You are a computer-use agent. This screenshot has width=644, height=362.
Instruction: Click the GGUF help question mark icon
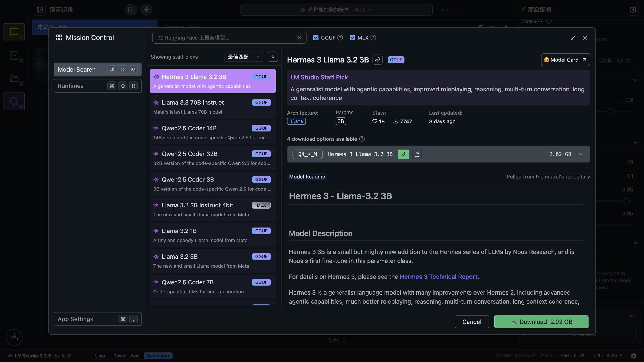click(340, 38)
